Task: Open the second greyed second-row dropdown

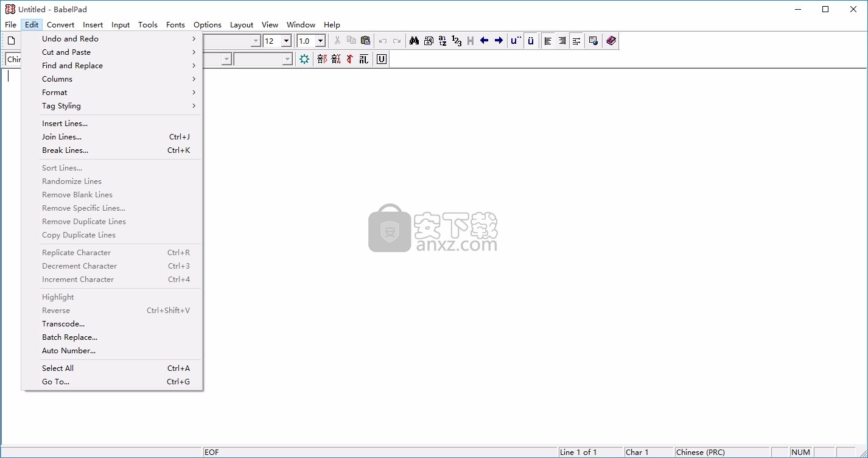Action: pyautogui.click(x=288, y=59)
